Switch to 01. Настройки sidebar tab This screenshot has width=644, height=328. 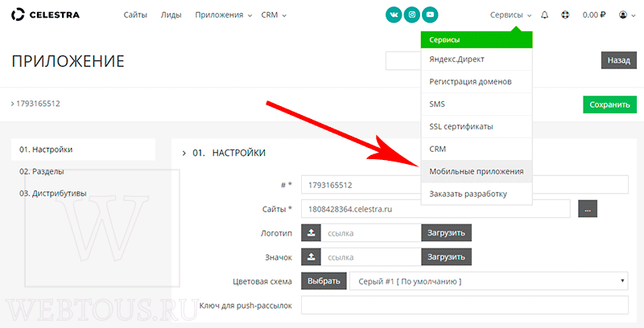point(84,150)
